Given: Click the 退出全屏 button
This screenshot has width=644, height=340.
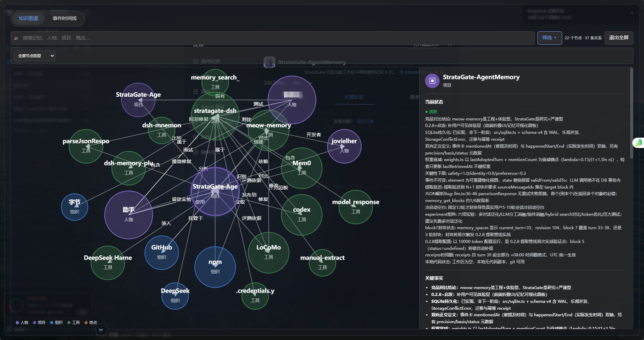Looking at the screenshot, I should pyautogui.click(x=619, y=38).
